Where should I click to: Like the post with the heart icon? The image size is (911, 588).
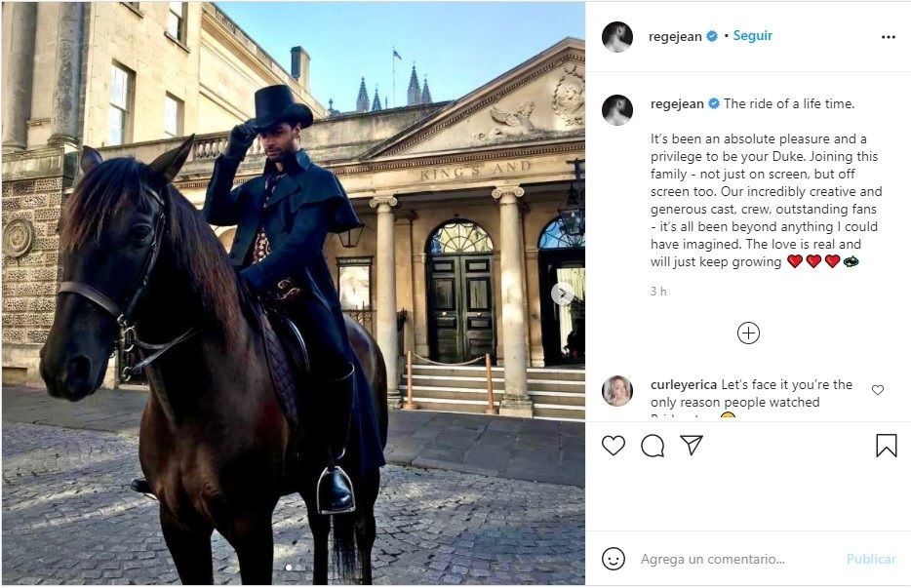point(613,446)
